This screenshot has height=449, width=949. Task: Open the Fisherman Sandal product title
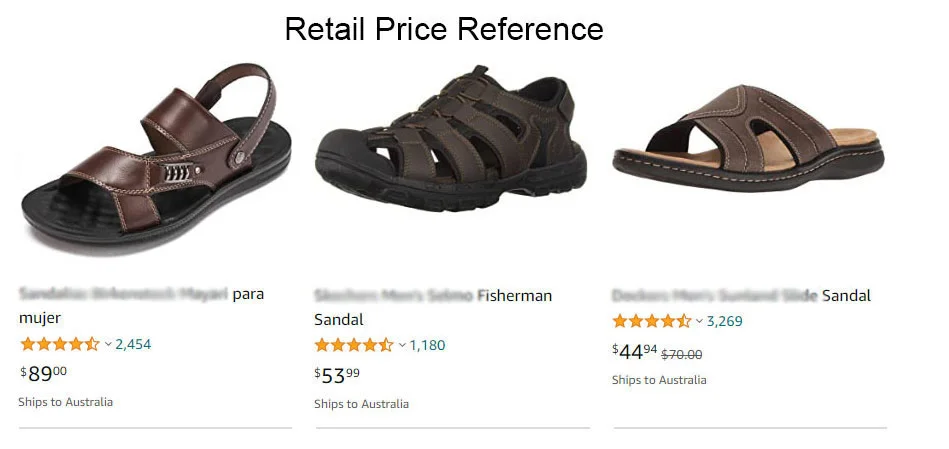(433, 307)
